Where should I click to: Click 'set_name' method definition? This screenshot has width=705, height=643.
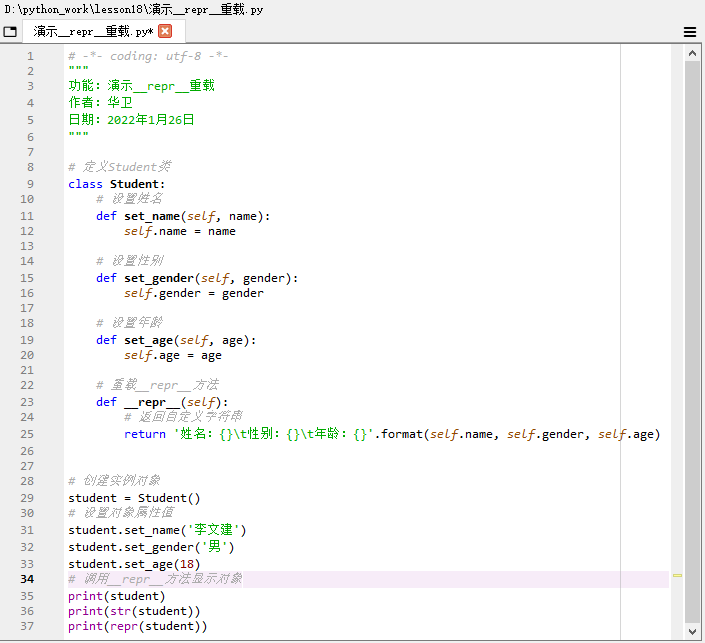pos(152,216)
